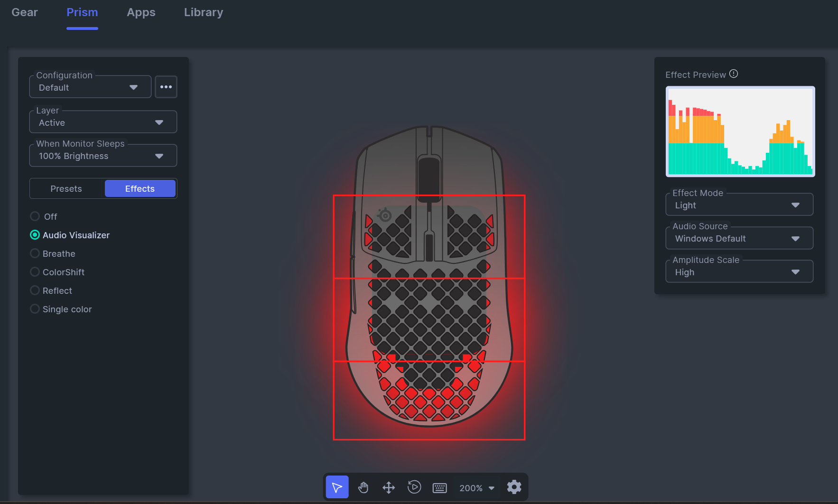Image resolution: width=838 pixels, height=504 pixels.
Task: Choose the ColorShift radio button
Action: (x=35, y=272)
